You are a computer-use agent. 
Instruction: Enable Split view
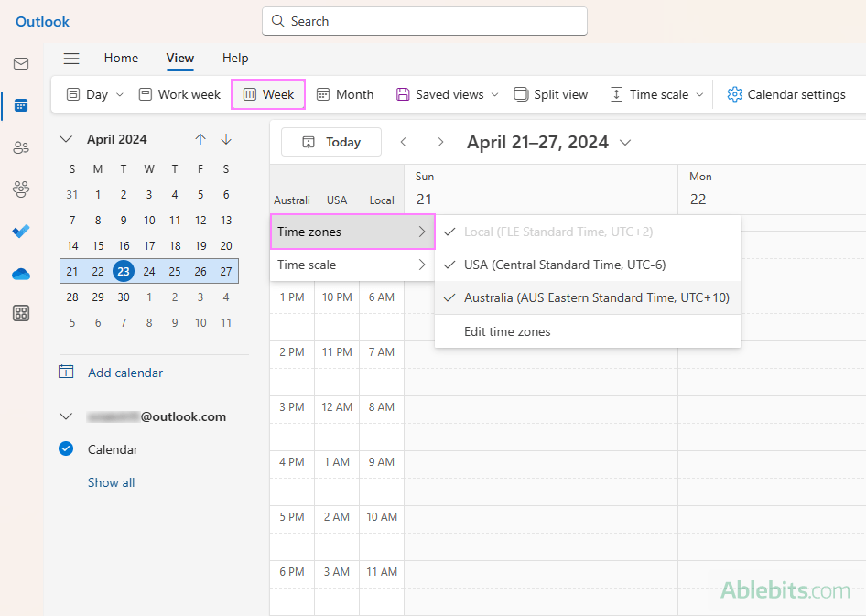tap(551, 94)
